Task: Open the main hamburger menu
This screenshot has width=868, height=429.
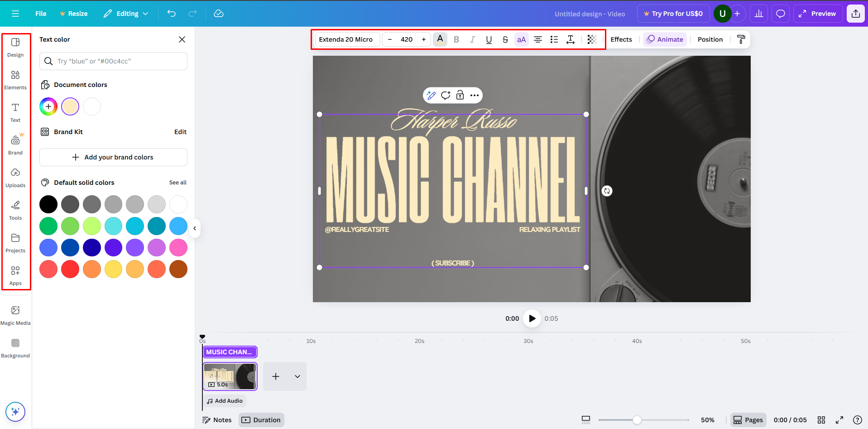Action: 15,14
